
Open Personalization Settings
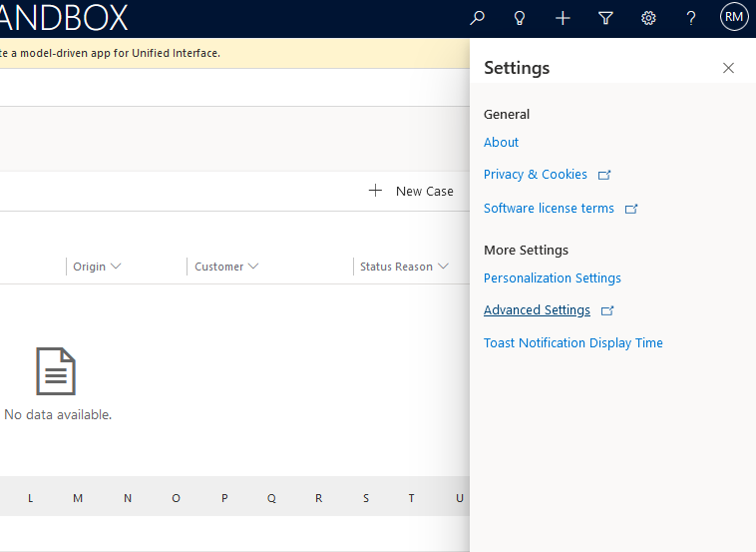pos(552,278)
